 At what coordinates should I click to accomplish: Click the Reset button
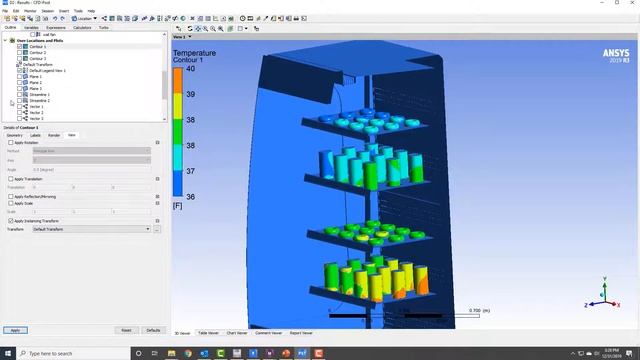(x=126, y=330)
